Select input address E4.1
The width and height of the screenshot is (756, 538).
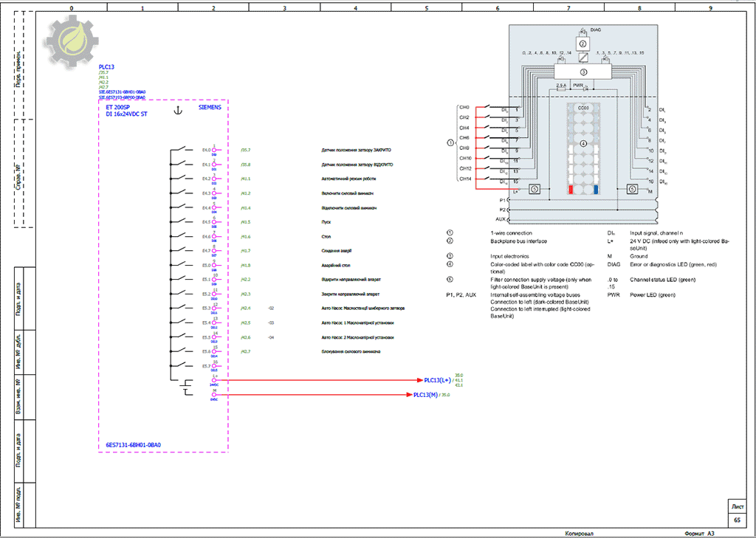pos(206,165)
